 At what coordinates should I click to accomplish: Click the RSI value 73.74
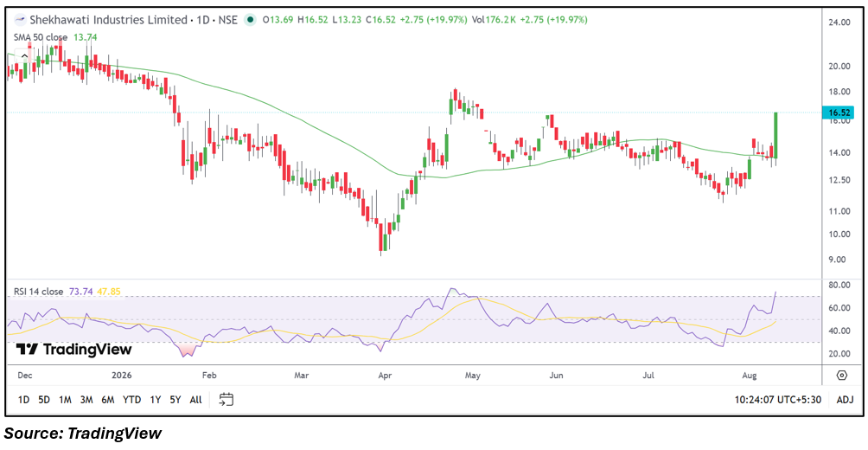pos(80,291)
